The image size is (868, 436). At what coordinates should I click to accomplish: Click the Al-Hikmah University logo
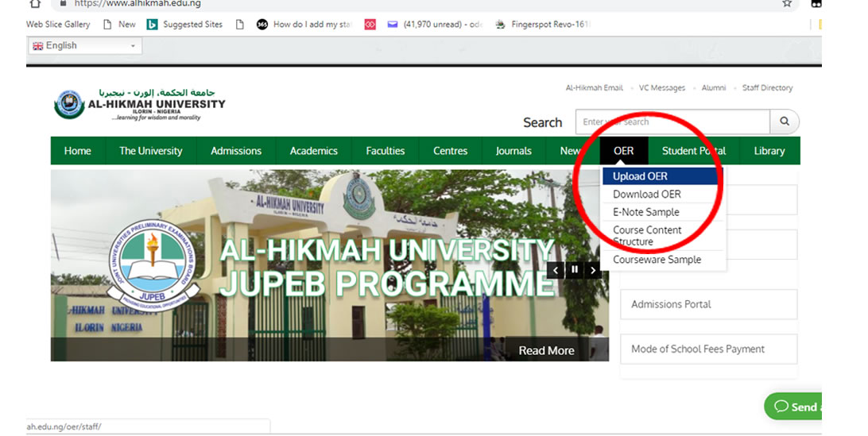(140, 104)
